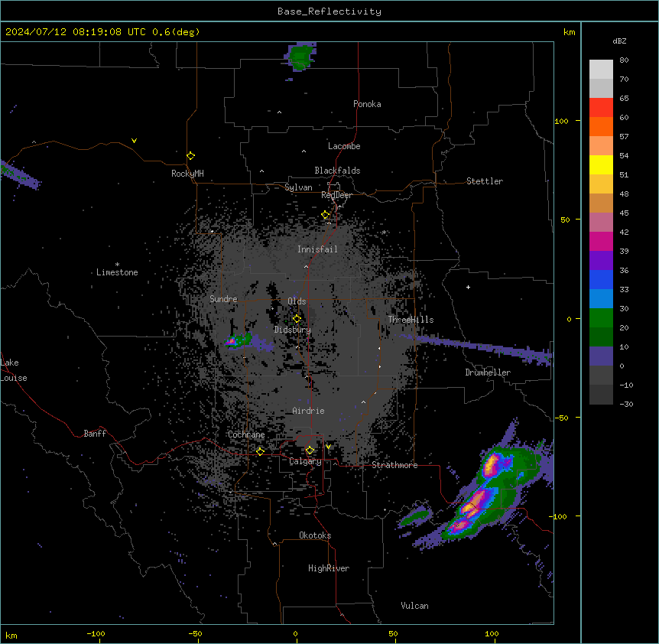Click the Didsbury town label
This screenshot has width=659, height=644.
coord(293,330)
